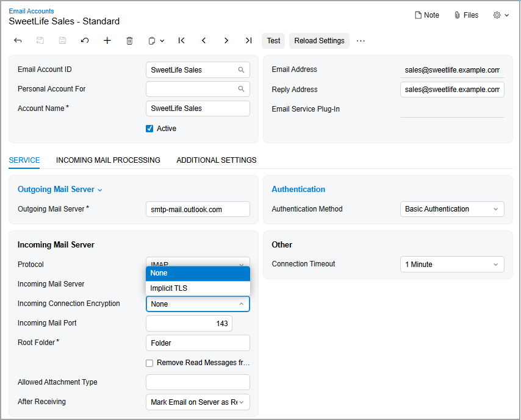
Task: Enable Remove Read Messages checkbox
Action: coord(149,363)
